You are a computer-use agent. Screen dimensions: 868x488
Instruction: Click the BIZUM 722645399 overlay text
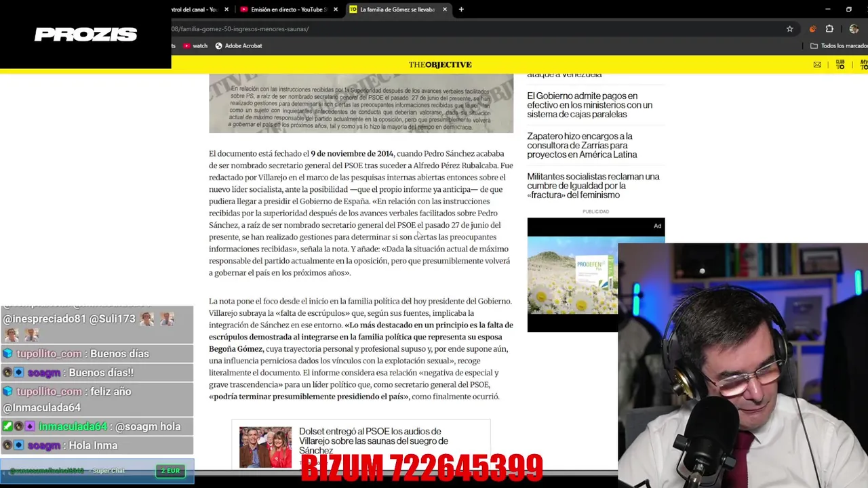[421, 468]
